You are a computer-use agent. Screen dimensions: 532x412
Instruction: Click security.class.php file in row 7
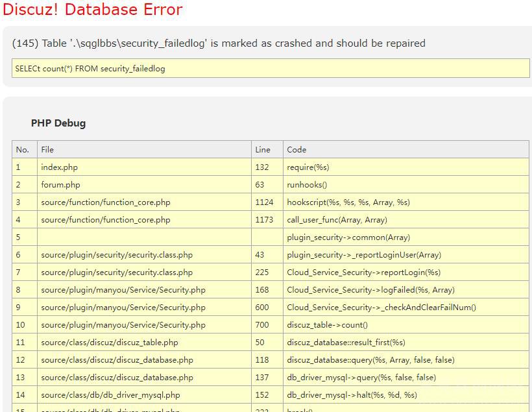tap(117, 273)
